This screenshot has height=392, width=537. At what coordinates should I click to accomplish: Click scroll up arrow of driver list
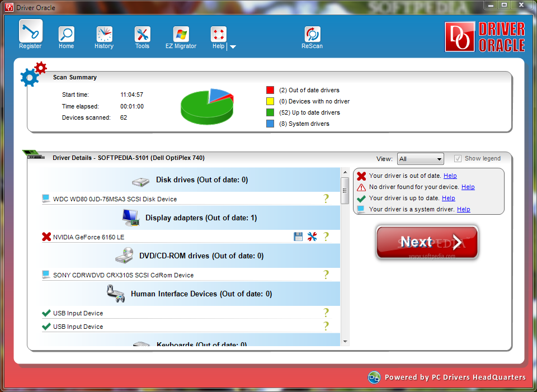click(x=345, y=172)
